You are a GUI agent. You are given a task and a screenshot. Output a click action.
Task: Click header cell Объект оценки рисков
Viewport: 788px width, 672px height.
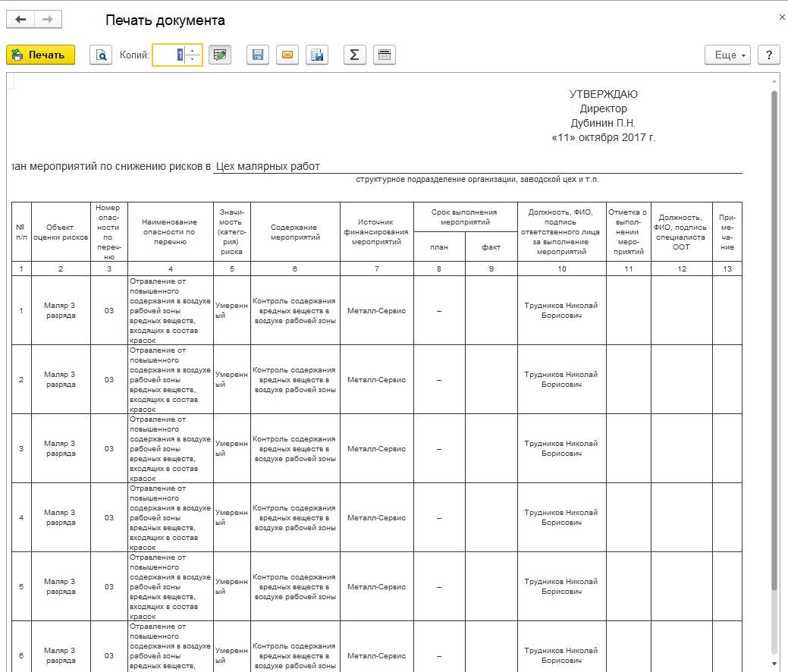tap(61, 232)
